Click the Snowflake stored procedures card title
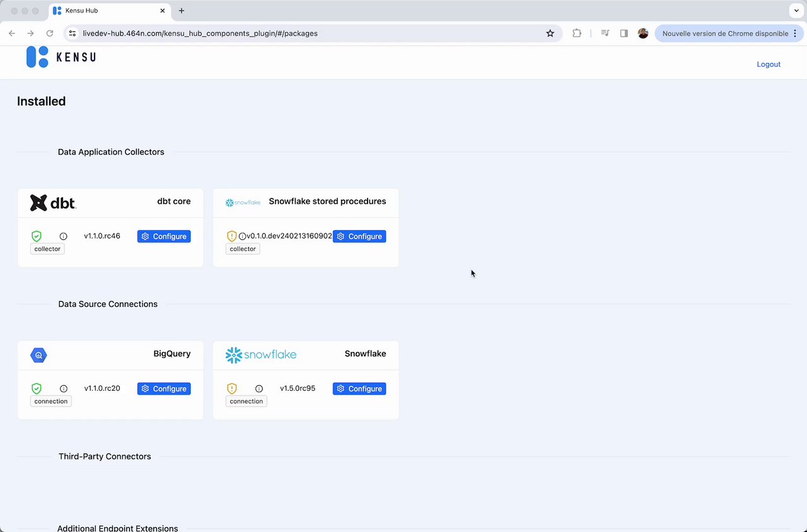This screenshot has height=532, width=807. [x=328, y=202]
